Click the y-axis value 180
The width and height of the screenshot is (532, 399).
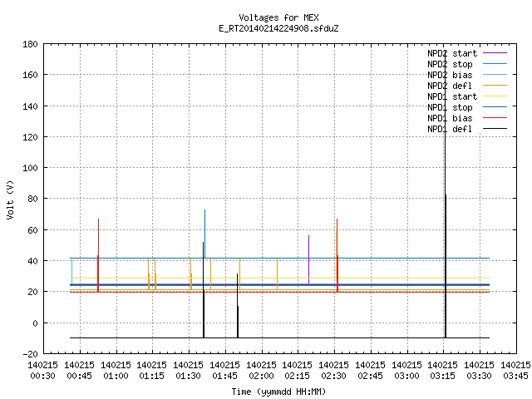point(30,44)
